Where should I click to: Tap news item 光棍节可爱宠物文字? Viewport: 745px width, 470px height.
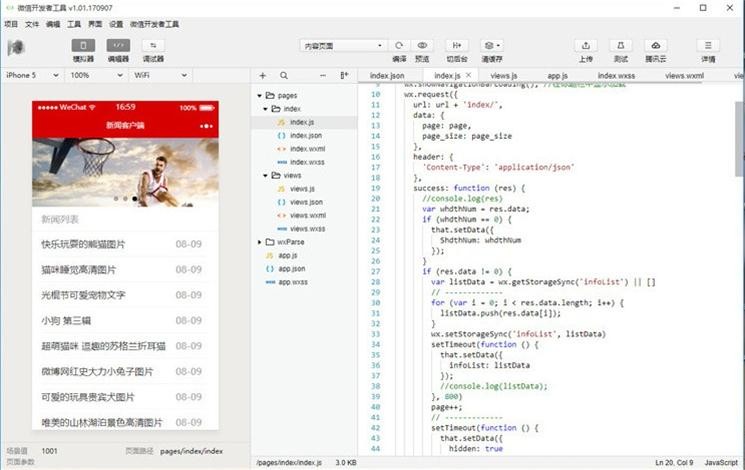pos(125,295)
